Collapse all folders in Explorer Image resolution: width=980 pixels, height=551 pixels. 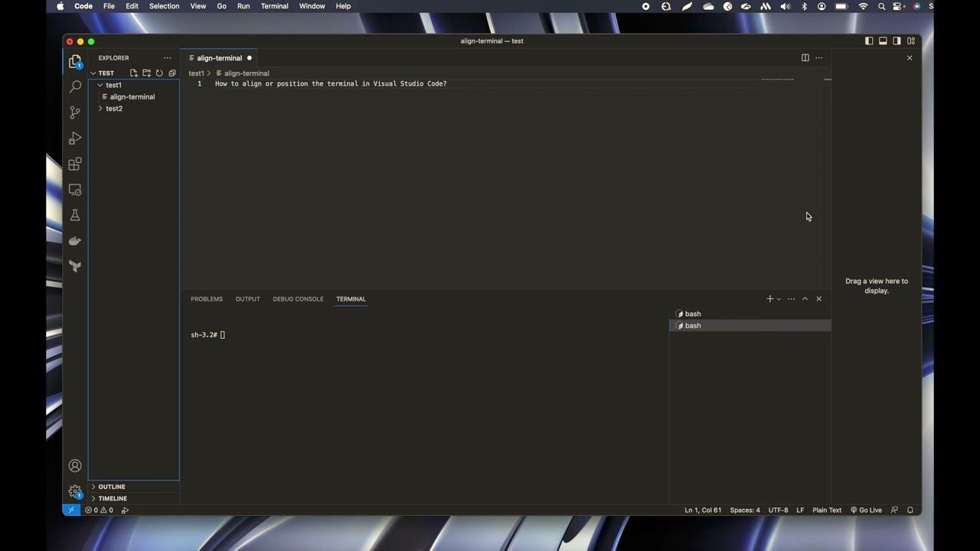tap(172, 73)
